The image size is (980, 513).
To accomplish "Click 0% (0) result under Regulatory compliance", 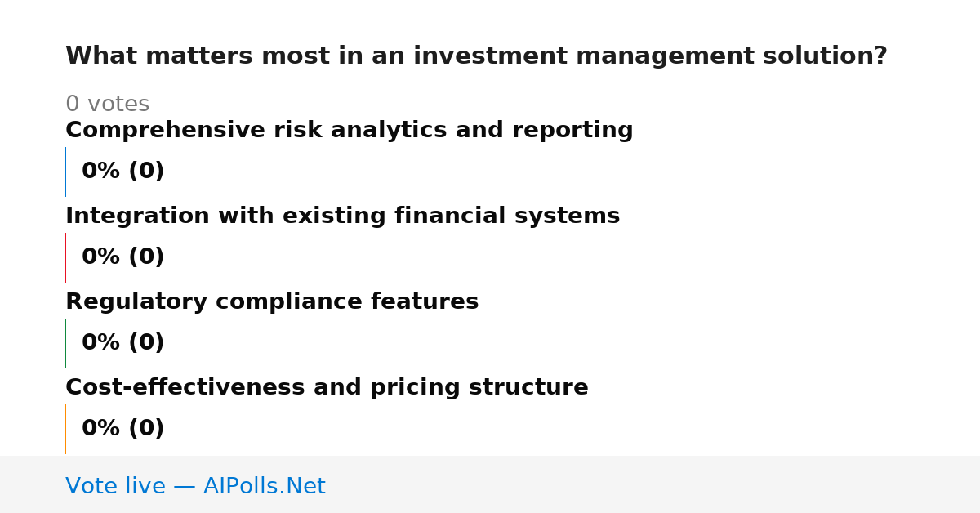I will [x=123, y=343].
